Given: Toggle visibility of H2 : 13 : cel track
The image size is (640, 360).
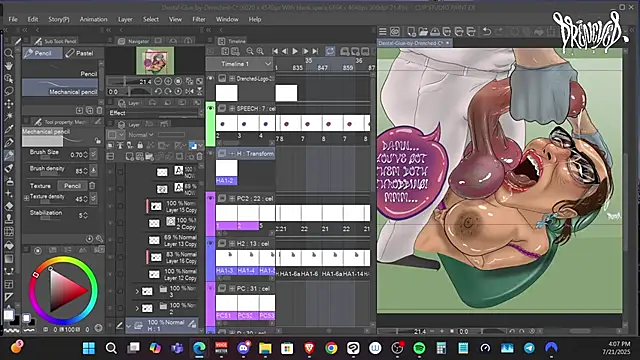Looking at the screenshot, I should (x=211, y=243).
